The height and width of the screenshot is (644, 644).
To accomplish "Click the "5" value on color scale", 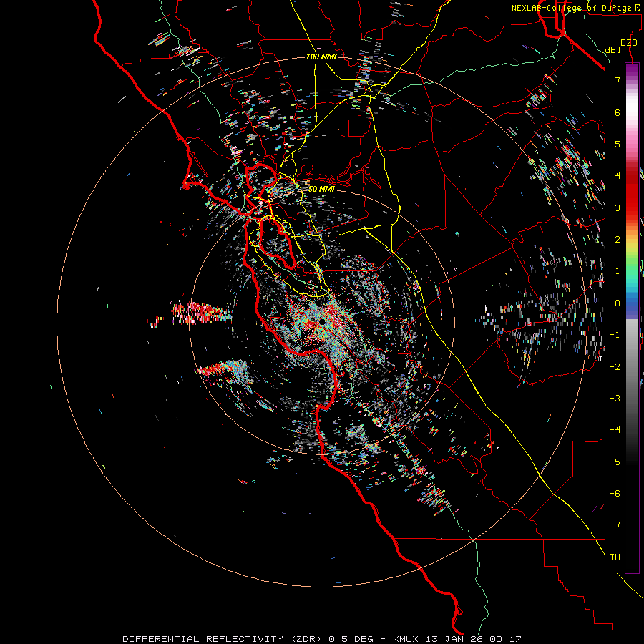I will (618, 144).
